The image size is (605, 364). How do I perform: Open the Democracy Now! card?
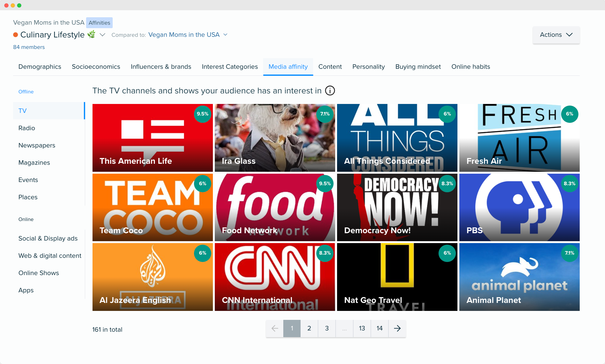pyautogui.click(x=397, y=207)
